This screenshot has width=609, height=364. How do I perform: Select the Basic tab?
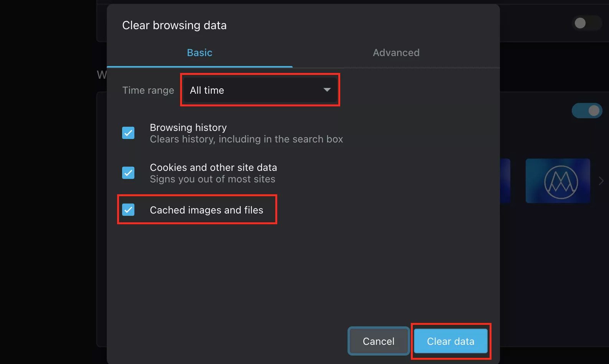tap(199, 53)
